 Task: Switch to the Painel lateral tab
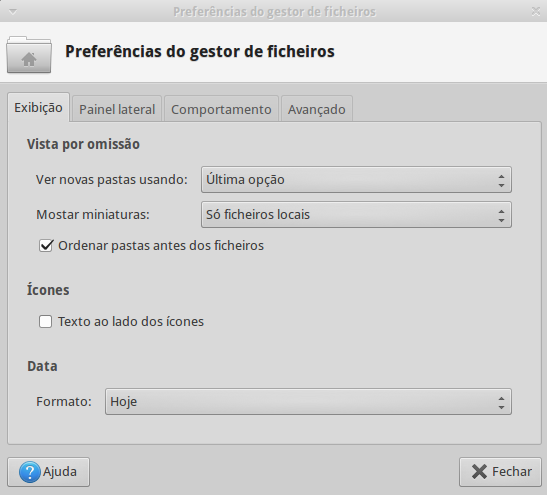[x=117, y=109]
